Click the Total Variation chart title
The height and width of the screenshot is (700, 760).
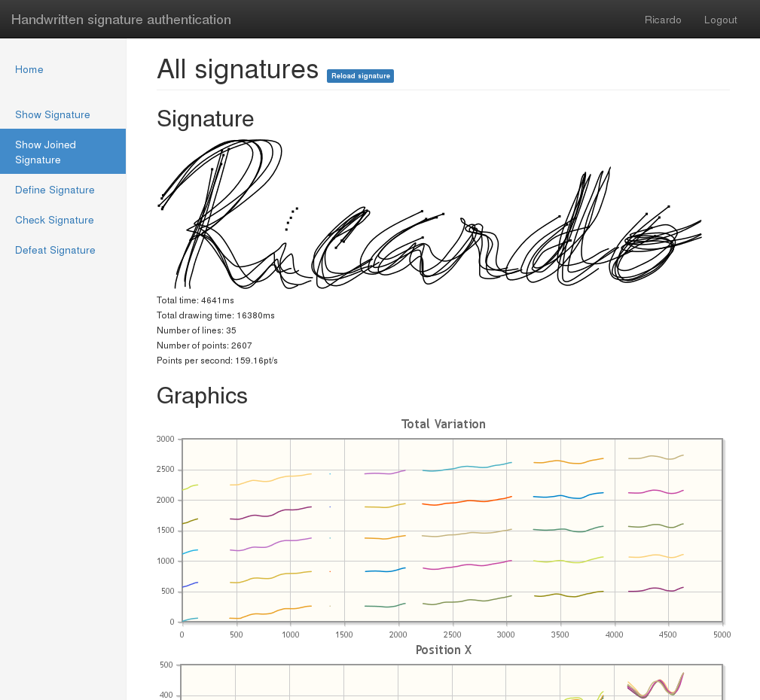[x=444, y=424]
